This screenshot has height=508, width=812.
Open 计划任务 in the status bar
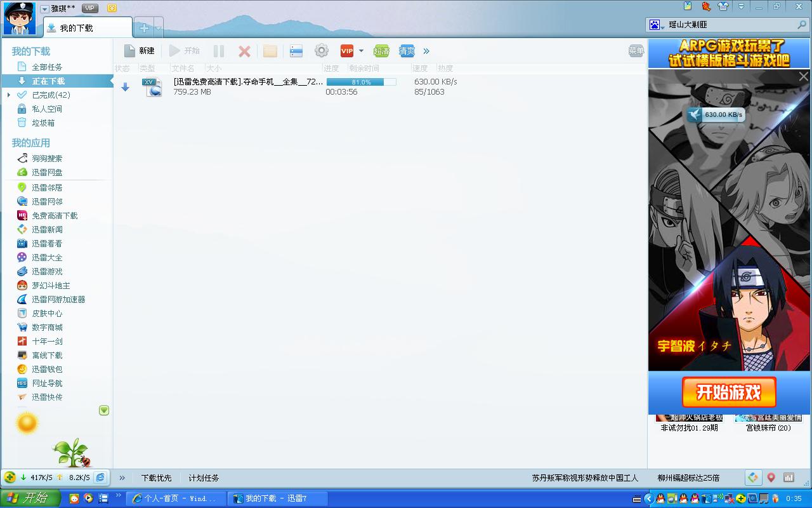[204, 478]
